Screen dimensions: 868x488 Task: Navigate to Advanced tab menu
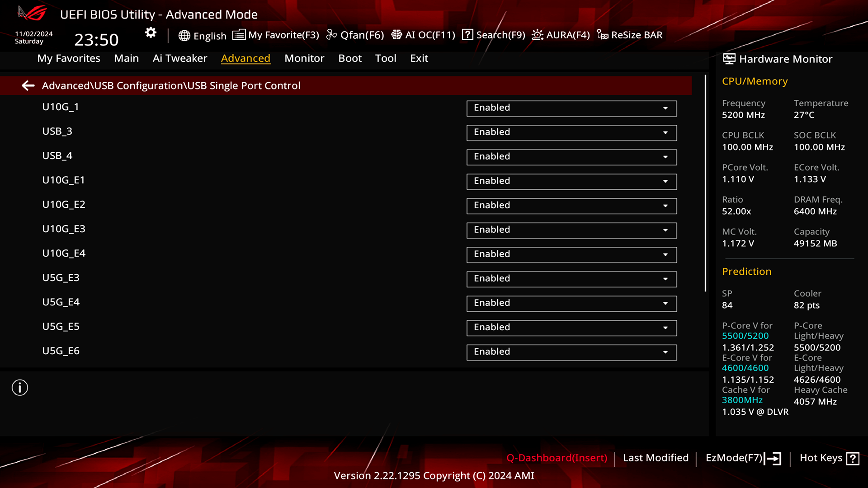click(x=245, y=58)
